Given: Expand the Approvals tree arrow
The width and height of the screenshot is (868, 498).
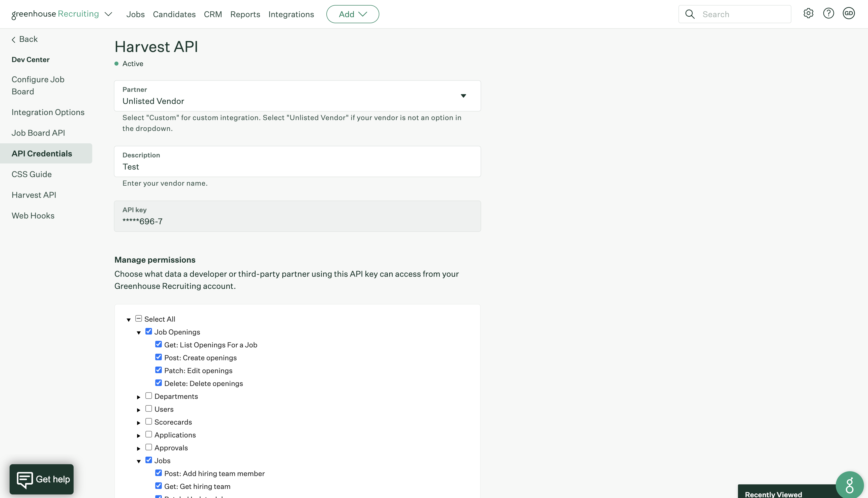Looking at the screenshot, I should (139, 448).
